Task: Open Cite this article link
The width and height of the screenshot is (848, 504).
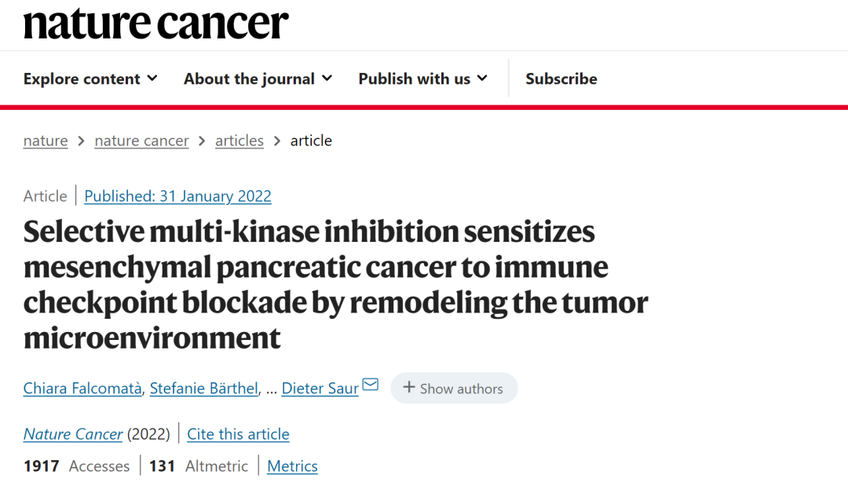Action: point(238,433)
